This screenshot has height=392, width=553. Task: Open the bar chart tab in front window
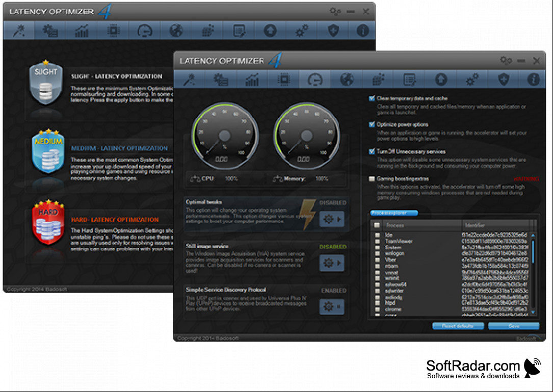252,79
